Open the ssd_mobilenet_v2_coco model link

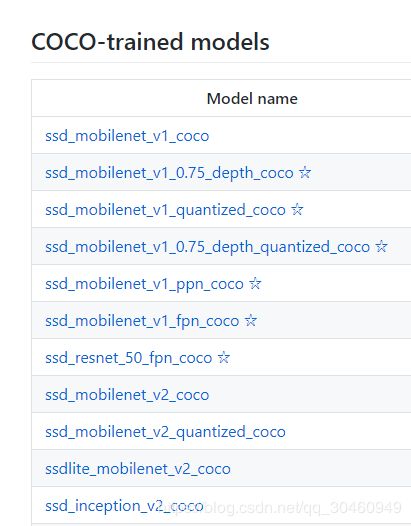click(x=127, y=395)
